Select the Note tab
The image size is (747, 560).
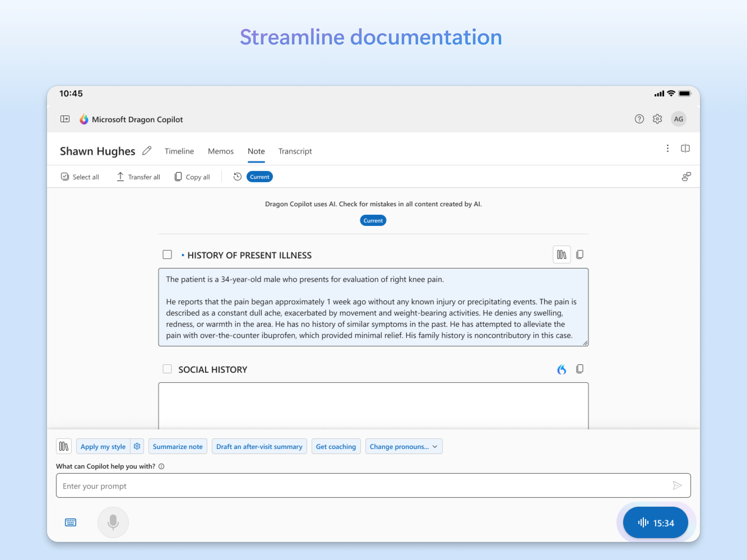coord(256,151)
